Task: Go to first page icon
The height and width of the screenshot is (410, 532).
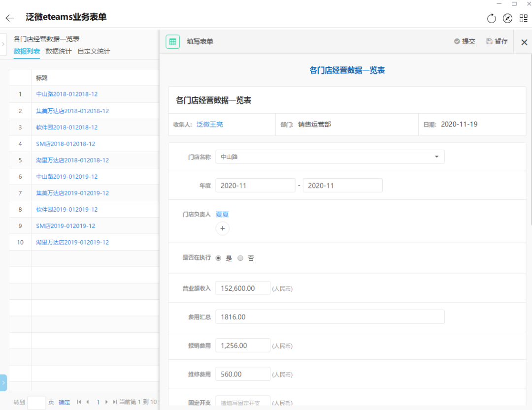Action: coord(79,402)
